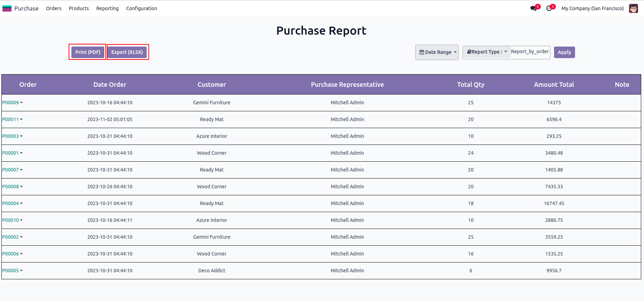Open the Orders menu

pos(54,8)
